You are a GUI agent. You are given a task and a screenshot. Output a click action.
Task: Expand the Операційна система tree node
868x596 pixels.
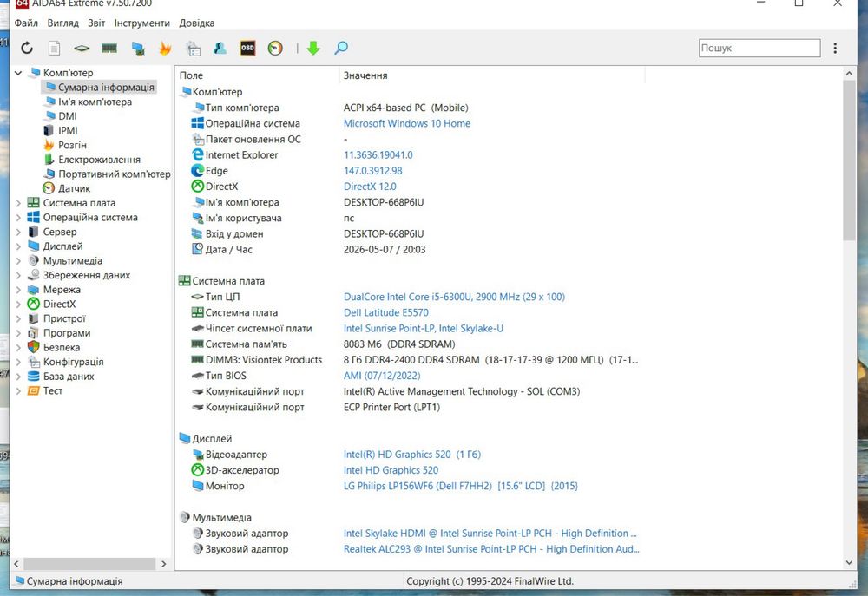tap(18, 218)
